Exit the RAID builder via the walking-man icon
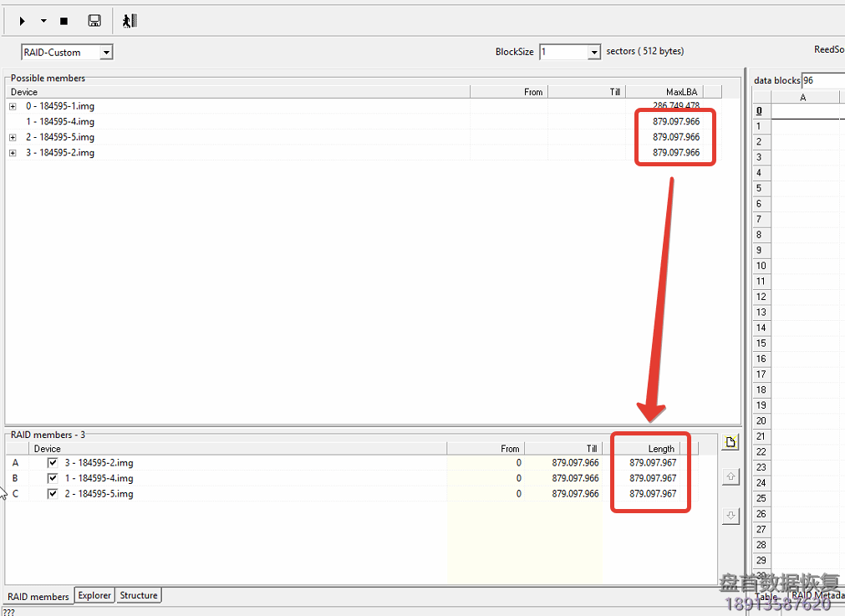Screen dimensions: 845x616 [129, 20]
